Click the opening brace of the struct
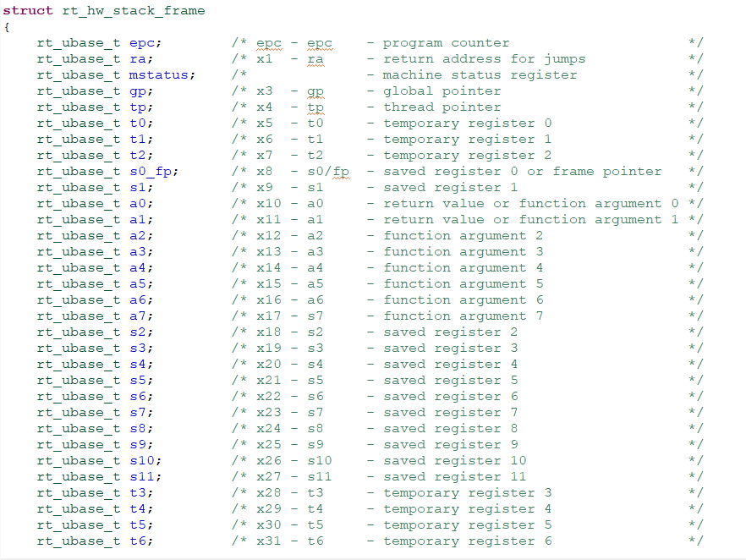746x560 pixels. [x=7, y=27]
